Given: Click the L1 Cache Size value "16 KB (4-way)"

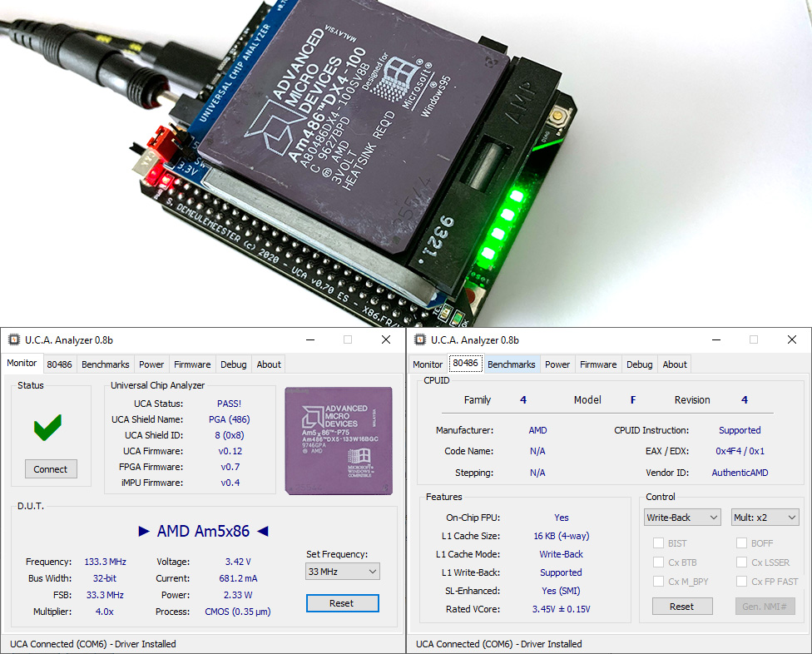Looking at the screenshot, I should pyautogui.click(x=562, y=536).
